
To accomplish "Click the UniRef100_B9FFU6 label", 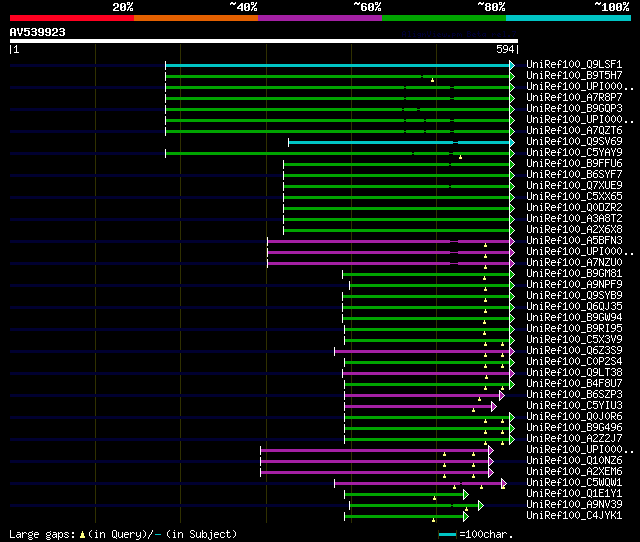I will (574, 164).
